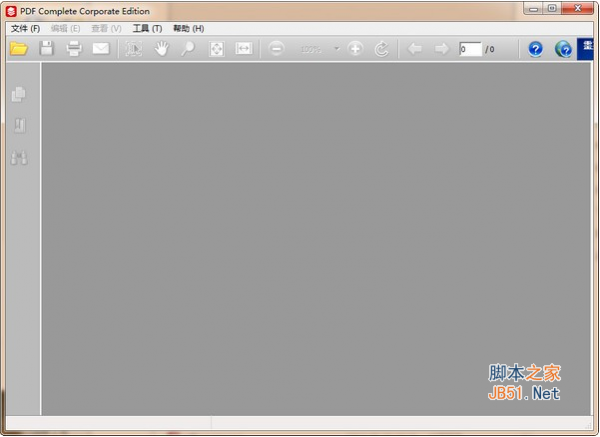Select the Hand pan tool
Viewport: 600px width, 437px height.
tap(161, 49)
